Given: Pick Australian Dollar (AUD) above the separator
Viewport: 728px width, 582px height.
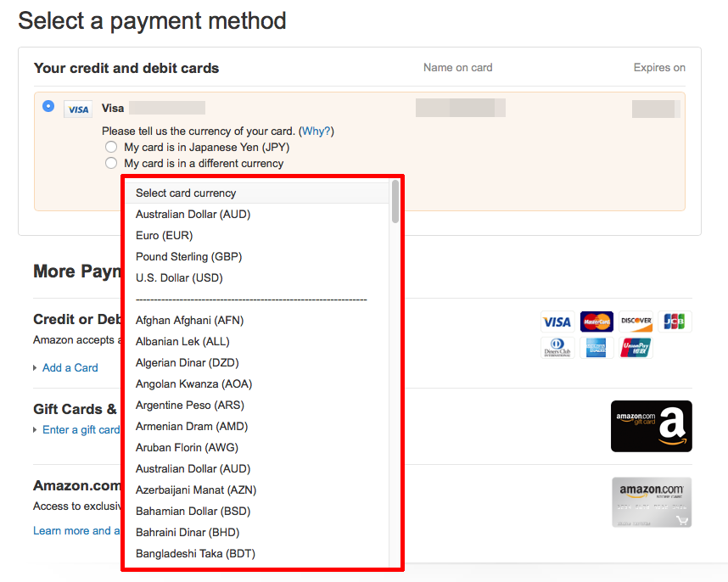Looking at the screenshot, I should pyautogui.click(x=257, y=215).
